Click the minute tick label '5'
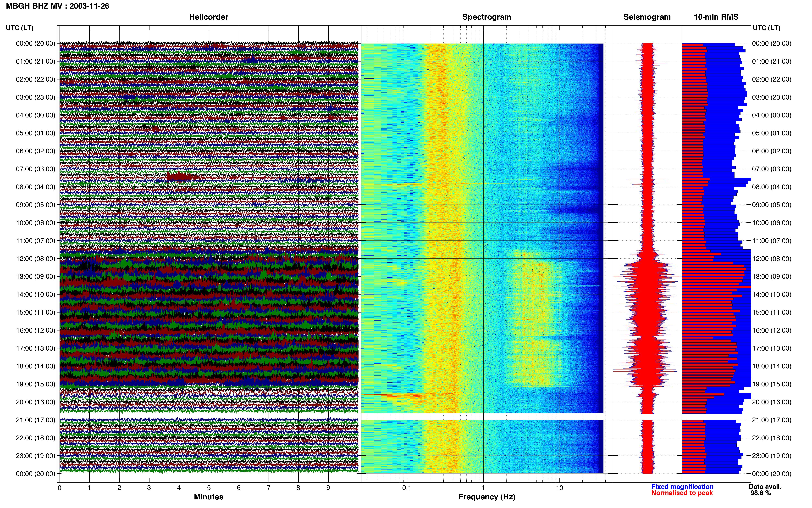The image size is (812, 508). point(209,487)
